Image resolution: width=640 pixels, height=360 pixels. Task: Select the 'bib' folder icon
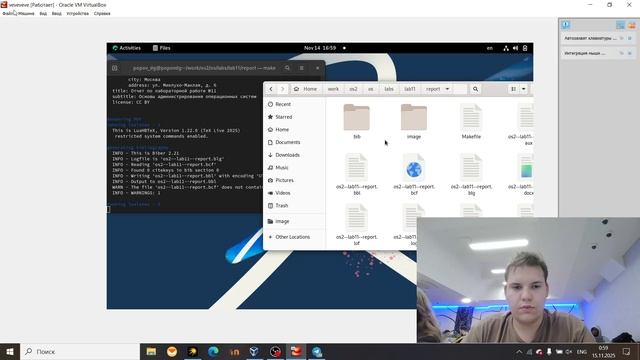pyautogui.click(x=356, y=117)
